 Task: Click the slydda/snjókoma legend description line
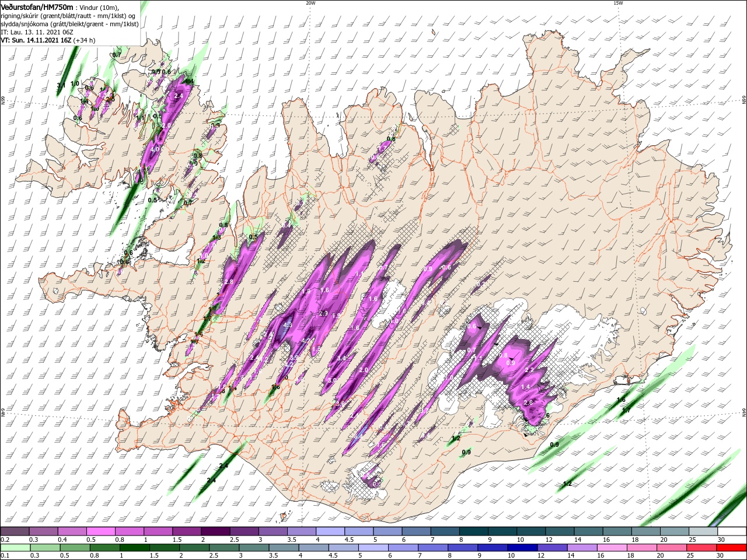[69, 24]
